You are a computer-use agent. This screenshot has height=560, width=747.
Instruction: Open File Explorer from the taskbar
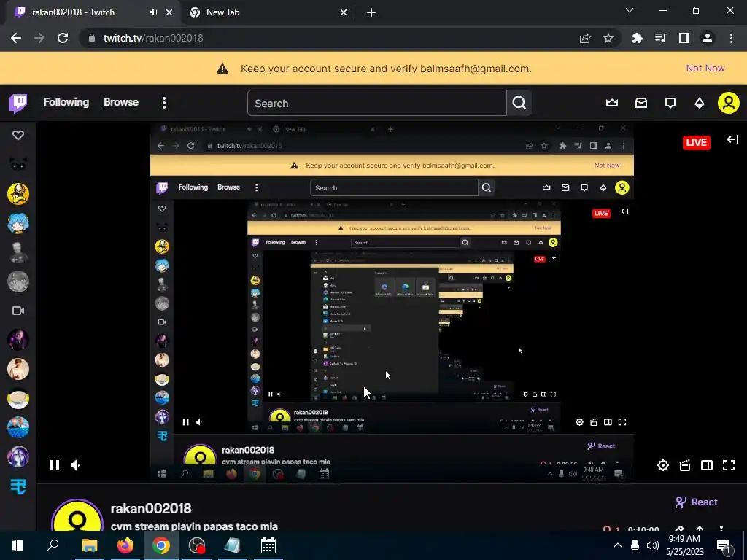89,545
